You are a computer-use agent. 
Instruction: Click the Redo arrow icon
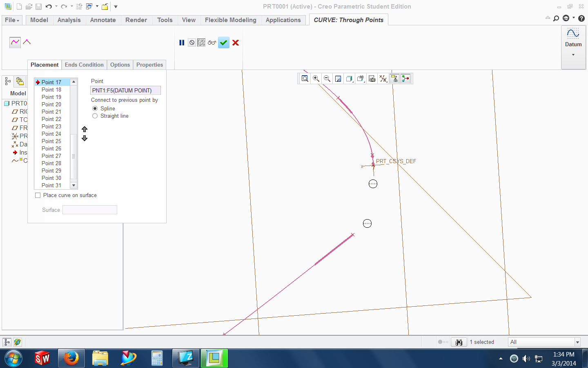64,7
